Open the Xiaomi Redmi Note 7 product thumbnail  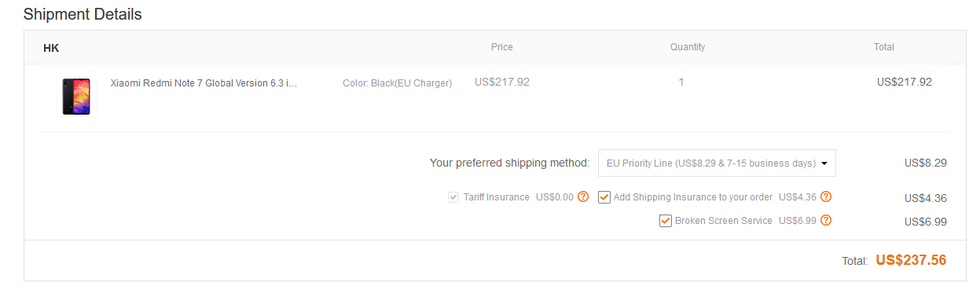76,97
